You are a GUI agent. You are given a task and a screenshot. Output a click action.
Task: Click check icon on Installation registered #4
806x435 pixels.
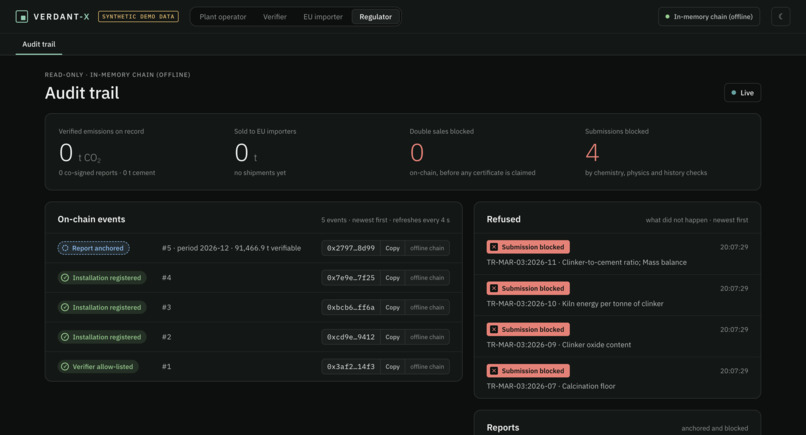(x=65, y=278)
